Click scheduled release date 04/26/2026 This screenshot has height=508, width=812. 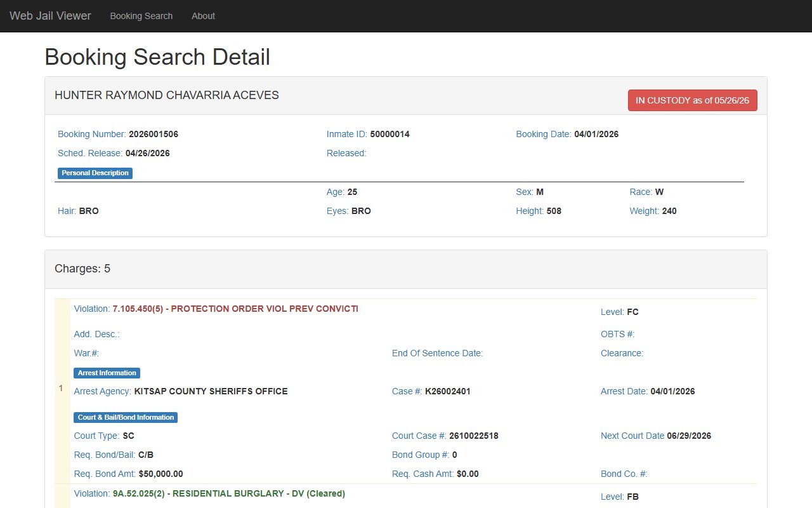coord(148,153)
